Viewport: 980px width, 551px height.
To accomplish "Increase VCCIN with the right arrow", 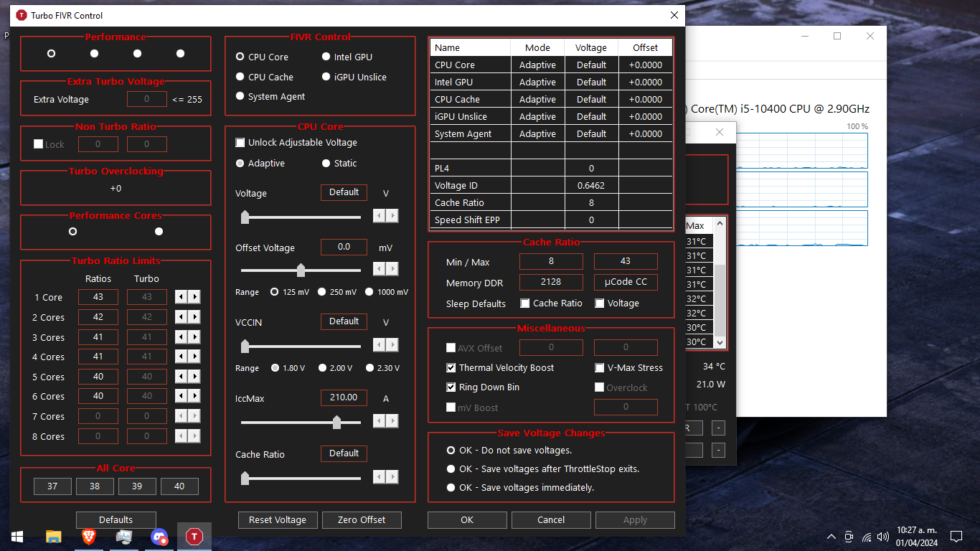I will (392, 345).
